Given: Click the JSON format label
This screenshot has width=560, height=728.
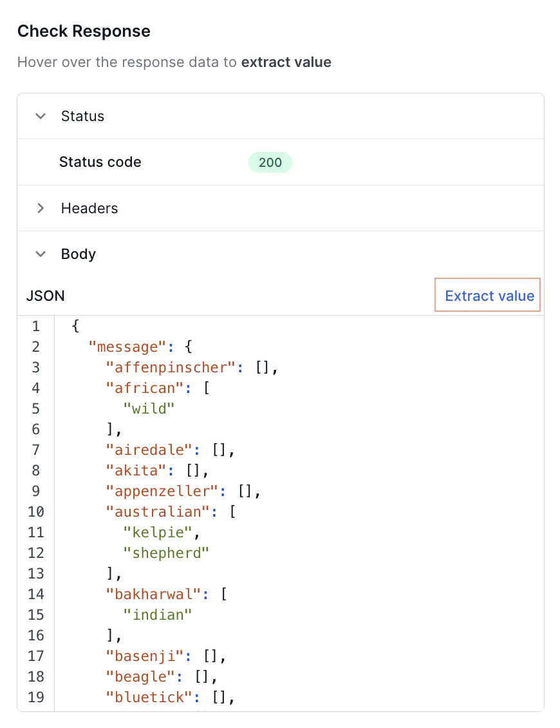Looking at the screenshot, I should 46,296.
